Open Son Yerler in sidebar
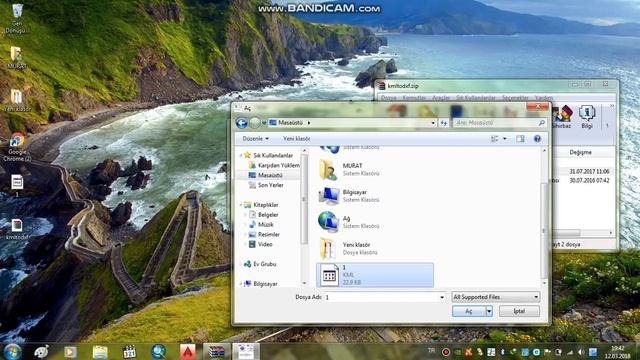The width and height of the screenshot is (640, 360). (270, 185)
